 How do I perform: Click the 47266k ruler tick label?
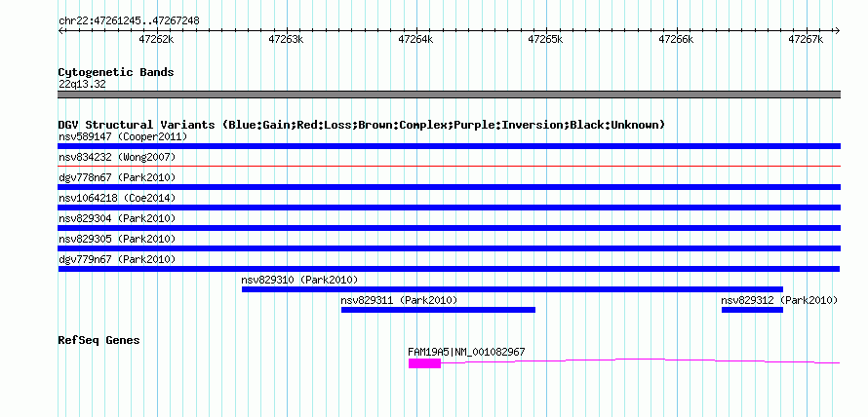(676, 39)
